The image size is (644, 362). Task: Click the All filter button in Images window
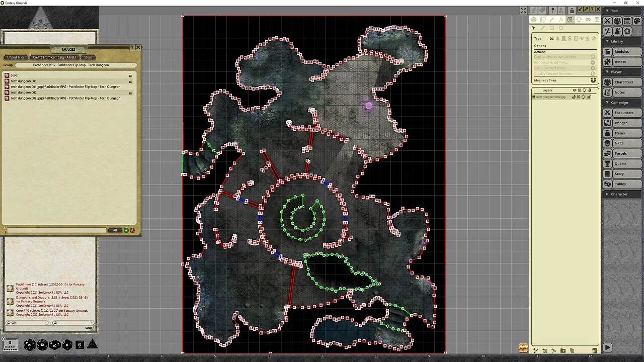115,230
